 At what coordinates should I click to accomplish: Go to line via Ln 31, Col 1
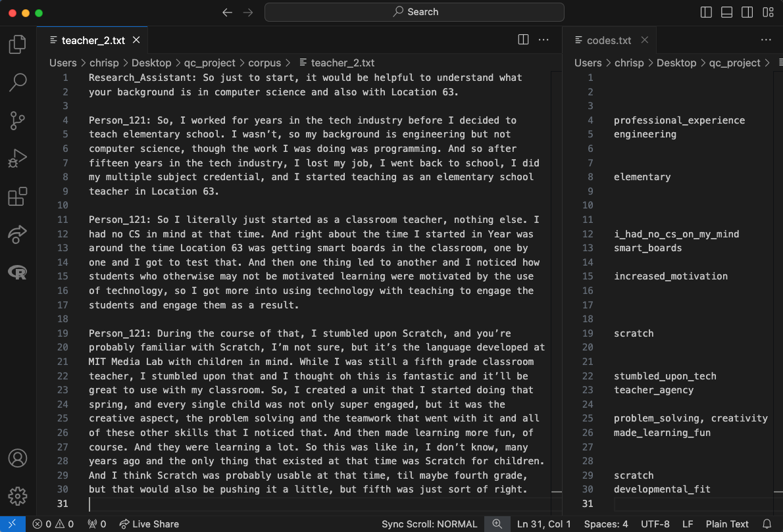tap(543, 524)
